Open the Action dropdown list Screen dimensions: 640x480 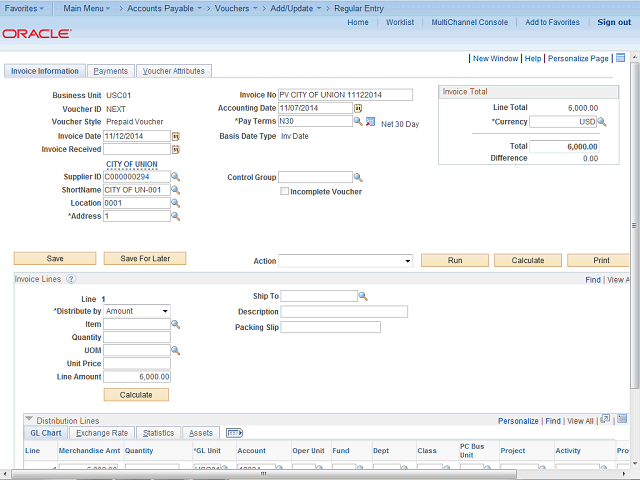(345, 260)
